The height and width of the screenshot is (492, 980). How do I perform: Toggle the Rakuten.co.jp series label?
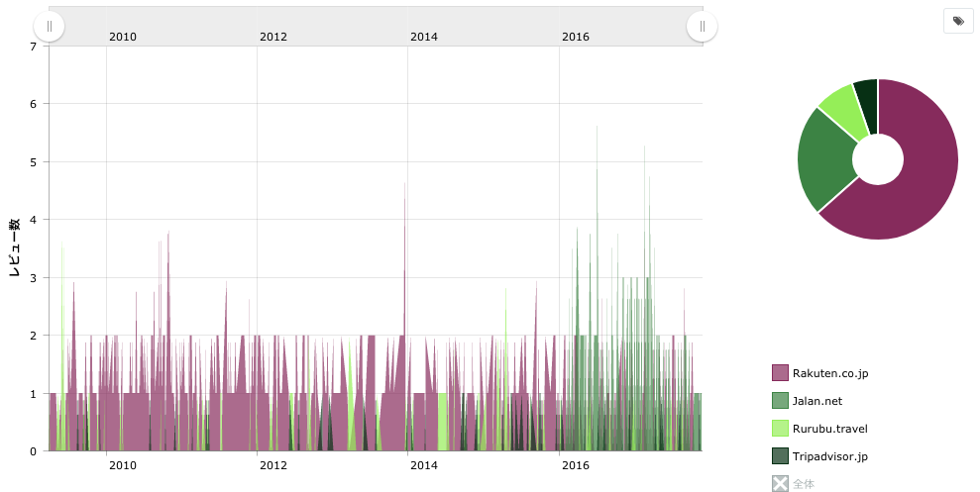830,373
